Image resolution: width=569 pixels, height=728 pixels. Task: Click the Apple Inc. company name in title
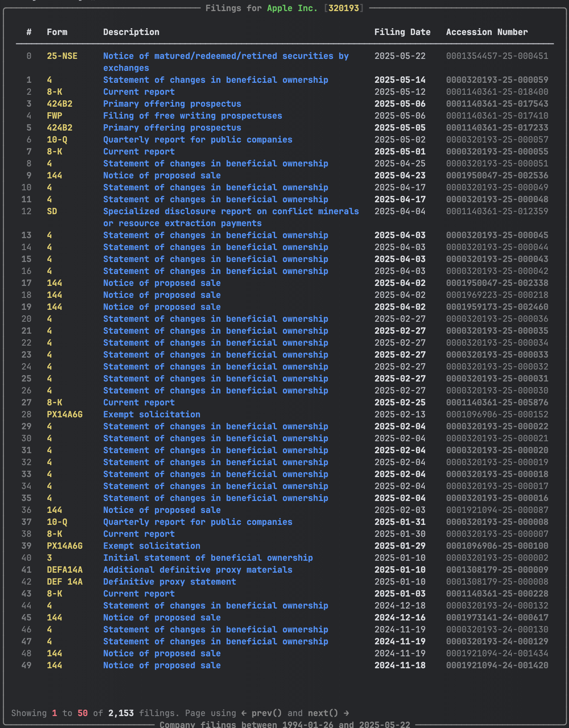pyautogui.click(x=292, y=8)
